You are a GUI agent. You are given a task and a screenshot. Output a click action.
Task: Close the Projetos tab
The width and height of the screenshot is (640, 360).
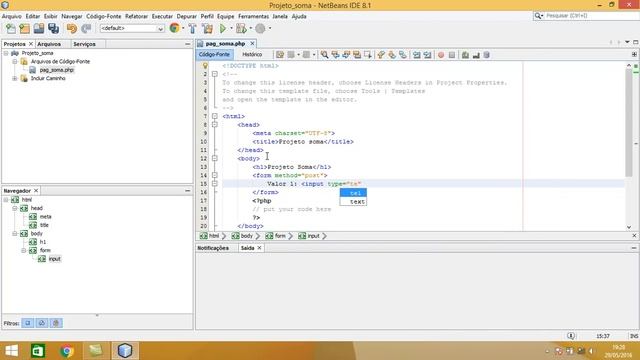(x=31, y=44)
